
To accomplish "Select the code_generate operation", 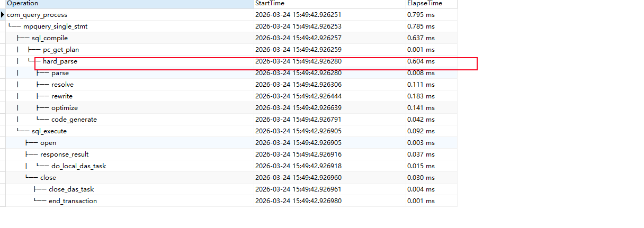I will (x=74, y=120).
